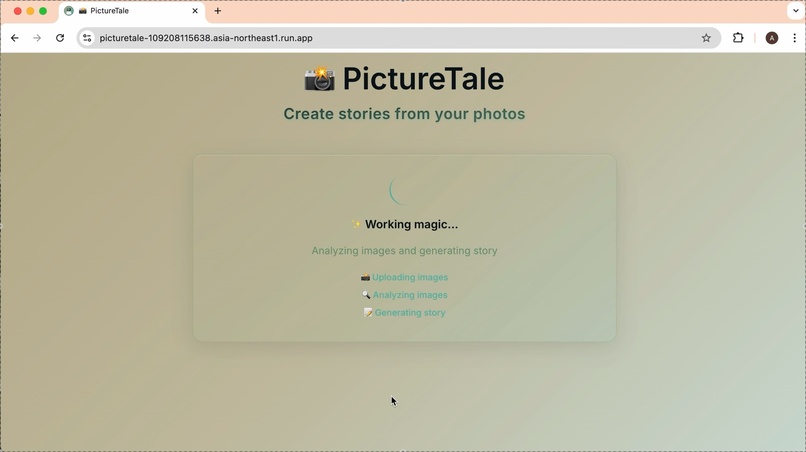
Task: Open a new tab with plus button
Action: pos(217,11)
